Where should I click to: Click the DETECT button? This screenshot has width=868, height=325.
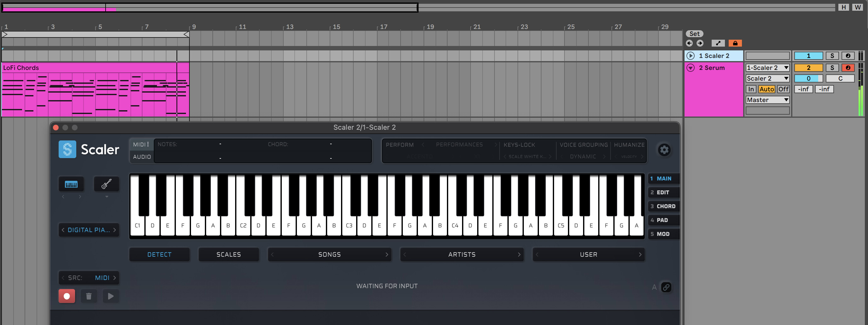pyautogui.click(x=159, y=254)
